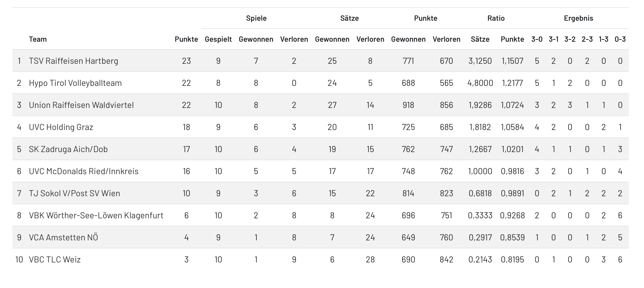The width and height of the screenshot is (644, 288).
Task: Select the VBK Wörther-See-Löwen Klagenfurt row
Action: (321, 215)
